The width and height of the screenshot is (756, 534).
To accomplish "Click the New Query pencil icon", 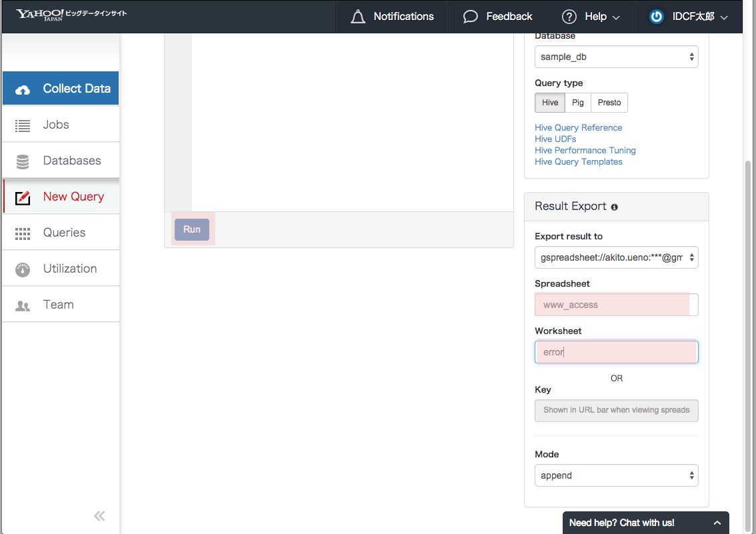I will coord(22,197).
